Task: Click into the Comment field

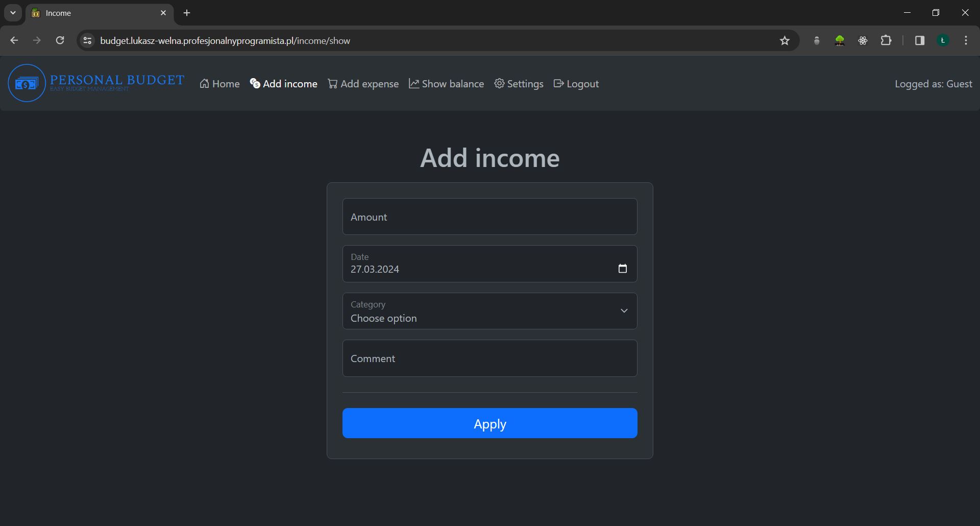Action: 489,358
